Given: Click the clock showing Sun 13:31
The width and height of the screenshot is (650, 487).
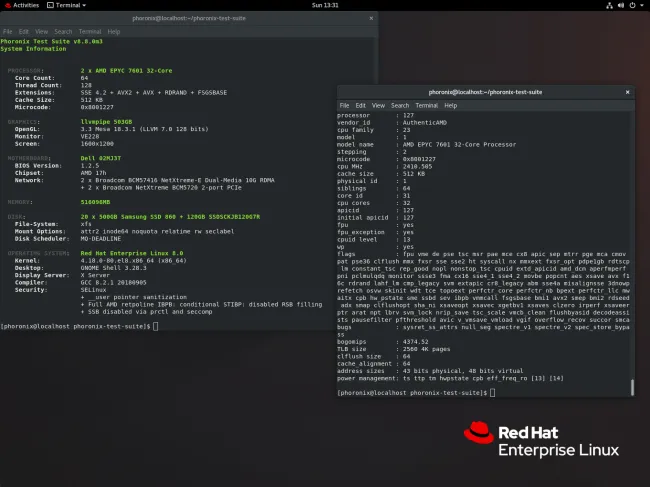Looking at the screenshot, I should click(324, 5).
